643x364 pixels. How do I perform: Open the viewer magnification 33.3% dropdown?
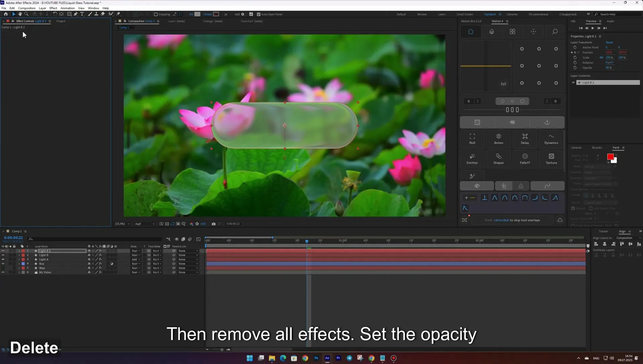coord(122,224)
